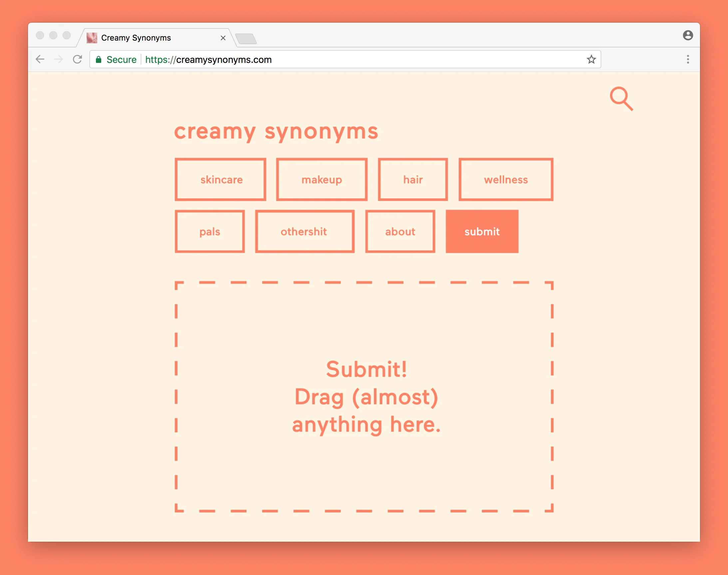
Task: Go to the about page
Action: 400,231
